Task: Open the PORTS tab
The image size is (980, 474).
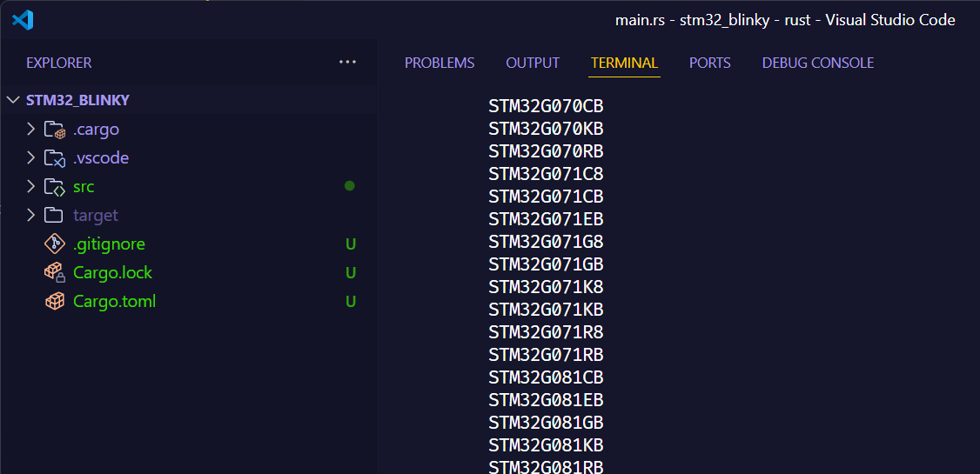Action: (x=709, y=63)
